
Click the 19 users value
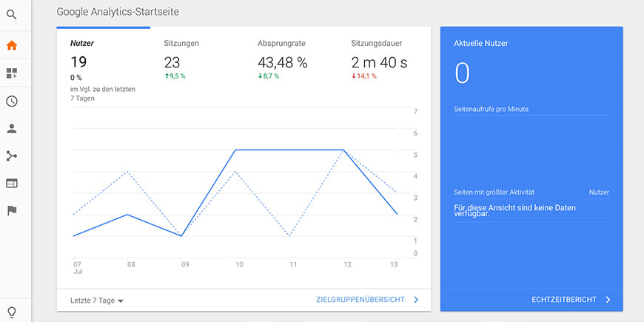point(78,62)
